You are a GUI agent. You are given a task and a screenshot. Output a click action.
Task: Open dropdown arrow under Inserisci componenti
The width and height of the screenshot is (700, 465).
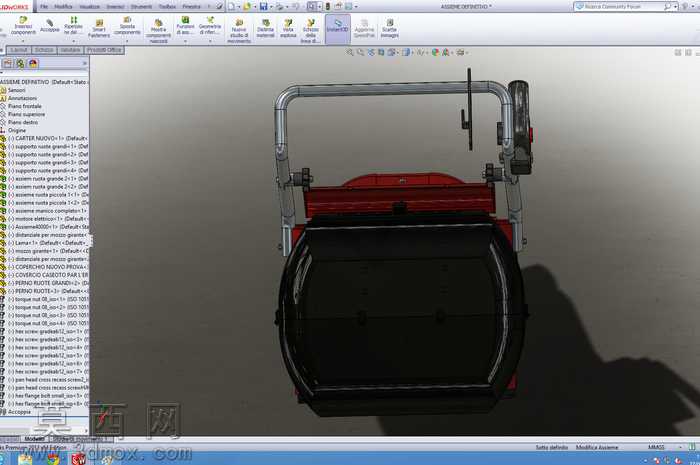pyautogui.click(x=23, y=41)
